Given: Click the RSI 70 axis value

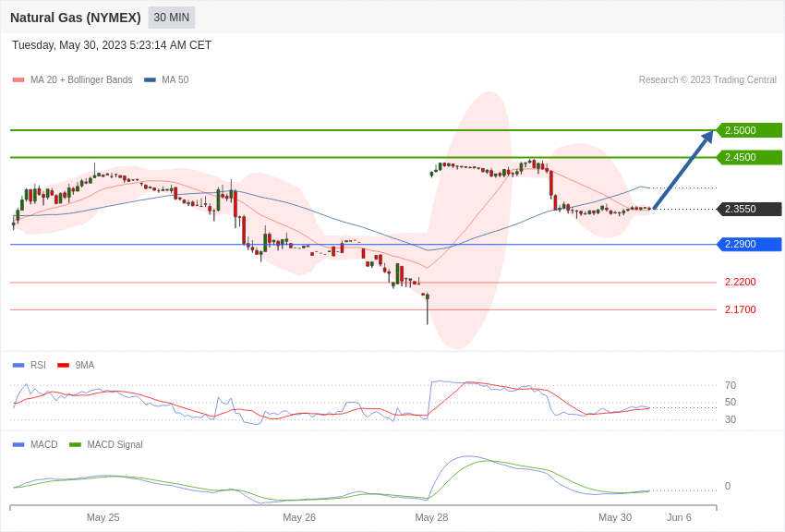Looking at the screenshot, I should coord(731,385).
